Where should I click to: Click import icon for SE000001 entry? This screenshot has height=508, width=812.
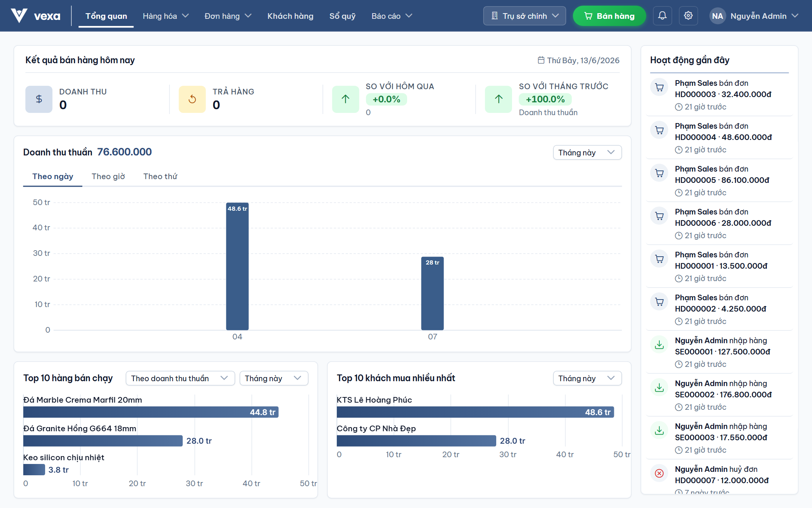[659, 345]
